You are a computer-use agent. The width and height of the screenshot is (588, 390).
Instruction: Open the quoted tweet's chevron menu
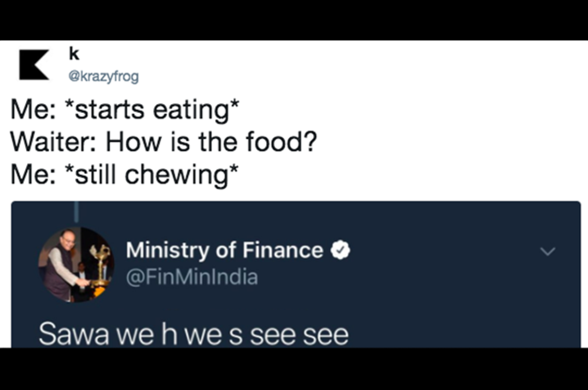pos(548,251)
